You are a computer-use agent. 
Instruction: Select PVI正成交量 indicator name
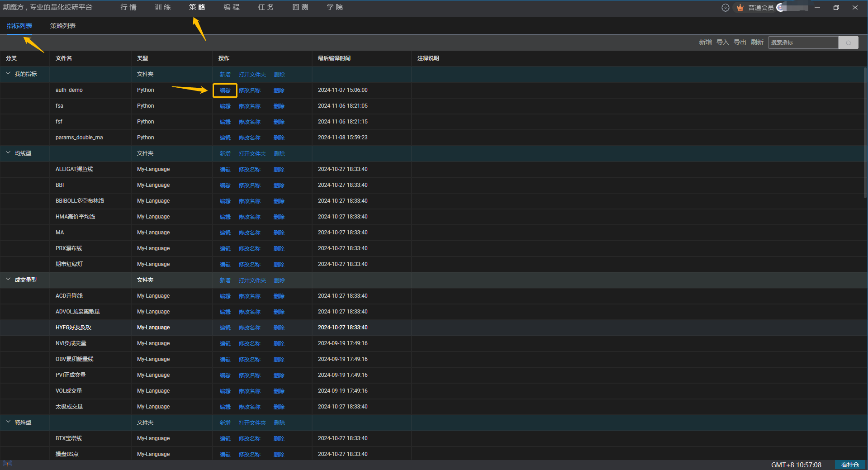coord(71,375)
